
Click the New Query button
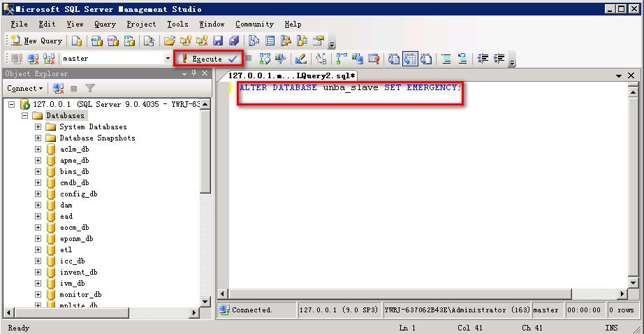pos(36,41)
